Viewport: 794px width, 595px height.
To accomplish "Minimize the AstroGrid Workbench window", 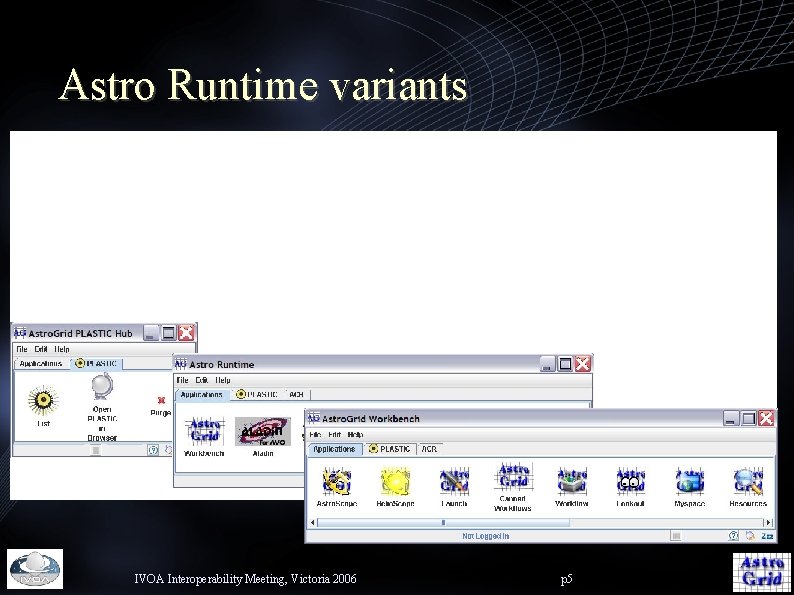I will [x=731, y=418].
